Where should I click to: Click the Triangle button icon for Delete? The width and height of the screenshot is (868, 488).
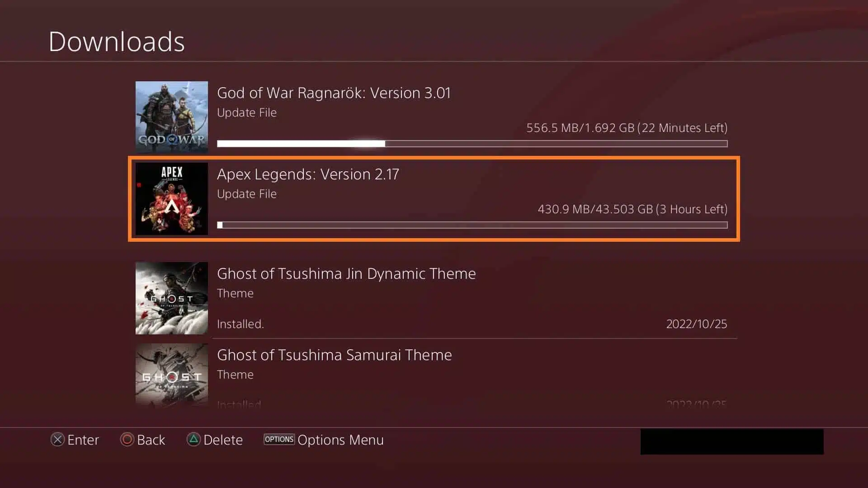(x=193, y=440)
